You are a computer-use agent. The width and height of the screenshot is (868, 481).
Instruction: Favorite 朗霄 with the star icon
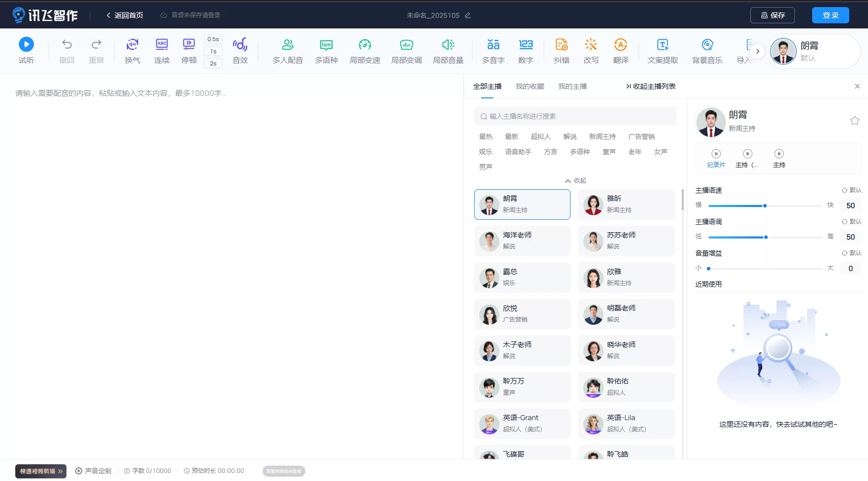click(x=855, y=121)
